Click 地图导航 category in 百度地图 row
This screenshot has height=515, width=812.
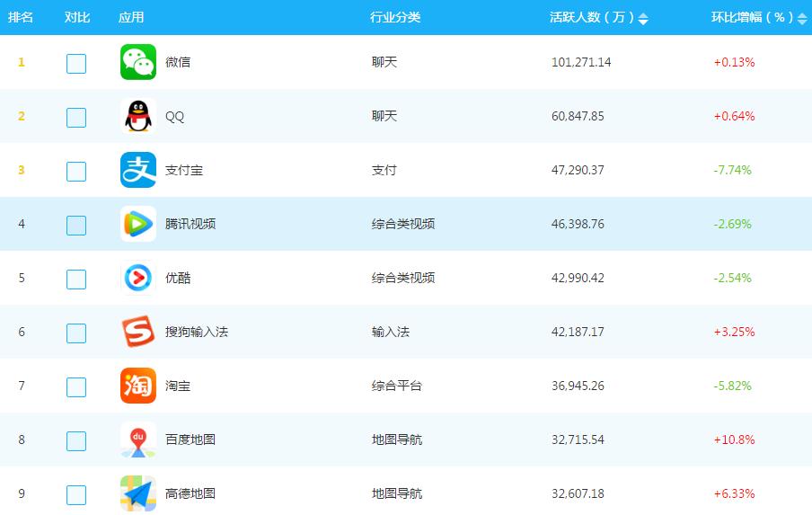click(x=397, y=440)
